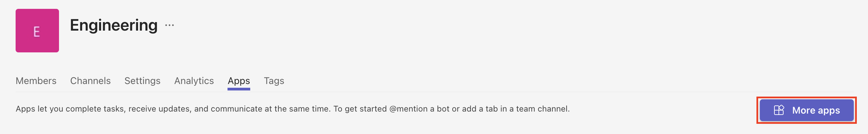View the Analytics tab
868x134 pixels.
pos(194,81)
